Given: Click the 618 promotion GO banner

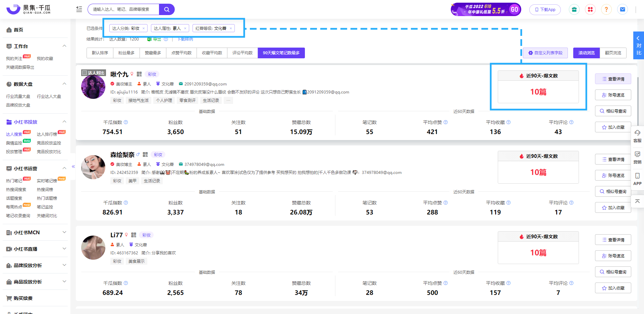Looking at the screenshot, I should 486,9.
